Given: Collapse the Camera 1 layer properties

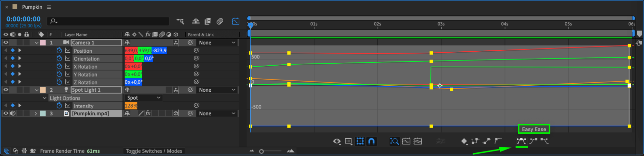Looking at the screenshot, I should coord(36,43).
